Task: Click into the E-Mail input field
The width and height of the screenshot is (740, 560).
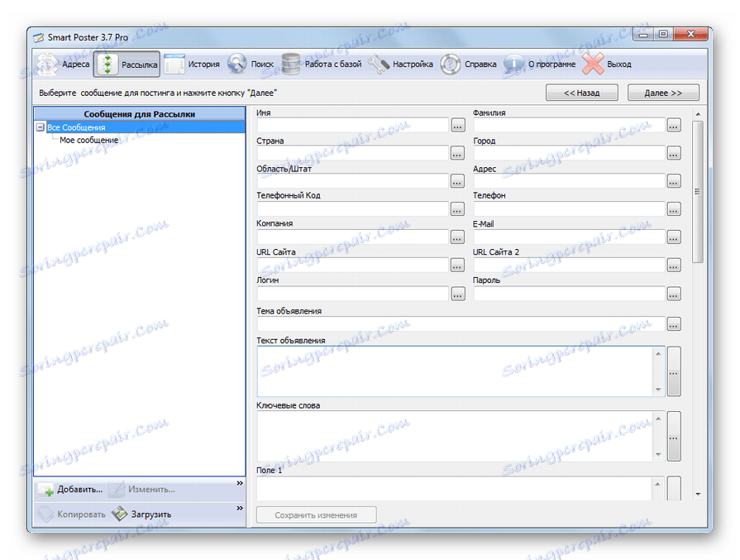Action: point(569,237)
